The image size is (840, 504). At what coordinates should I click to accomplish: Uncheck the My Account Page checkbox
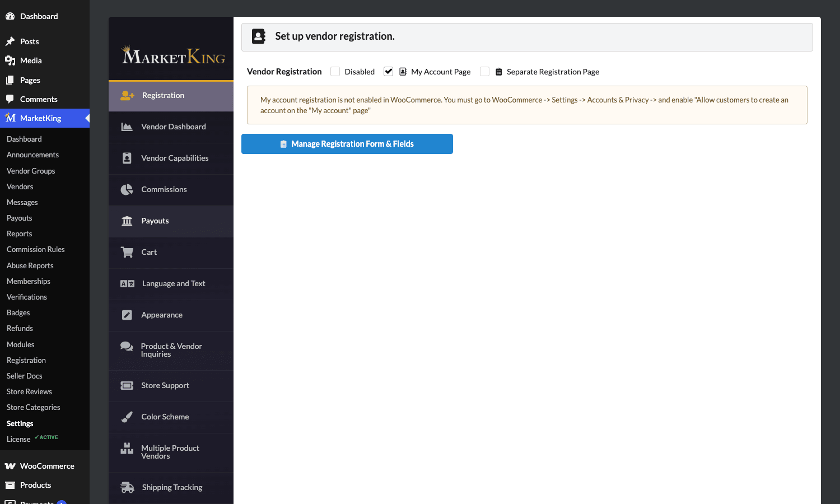pos(389,71)
